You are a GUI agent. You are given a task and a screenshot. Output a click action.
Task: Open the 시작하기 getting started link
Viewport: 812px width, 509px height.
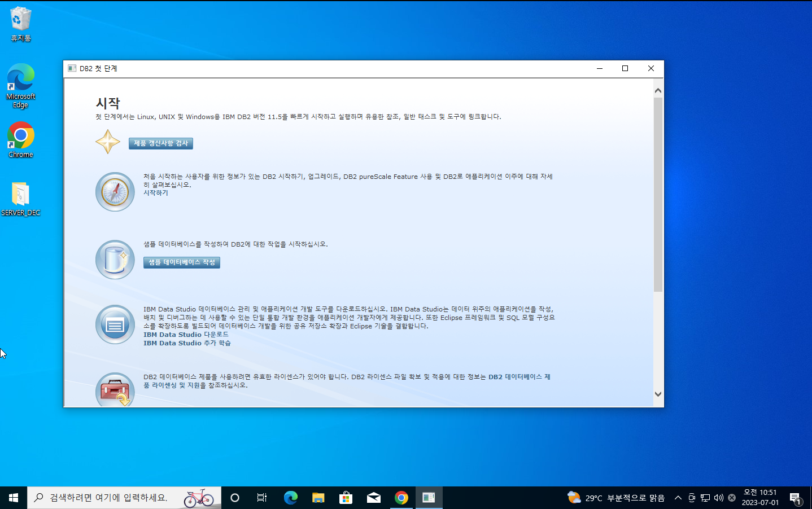click(x=156, y=193)
